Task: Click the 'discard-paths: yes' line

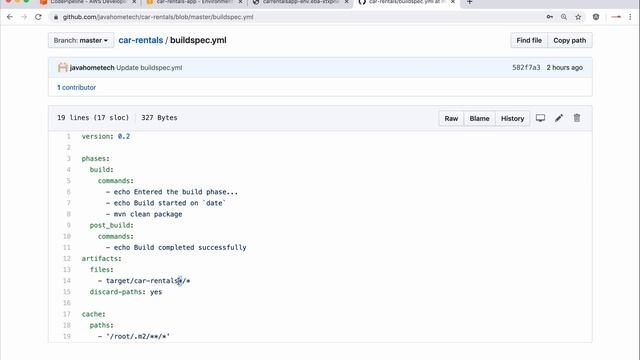Action: (126, 292)
